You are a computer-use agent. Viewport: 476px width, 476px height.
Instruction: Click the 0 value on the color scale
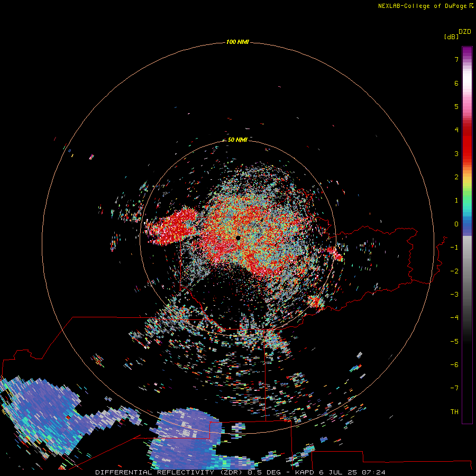pyautogui.click(x=456, y=224)
